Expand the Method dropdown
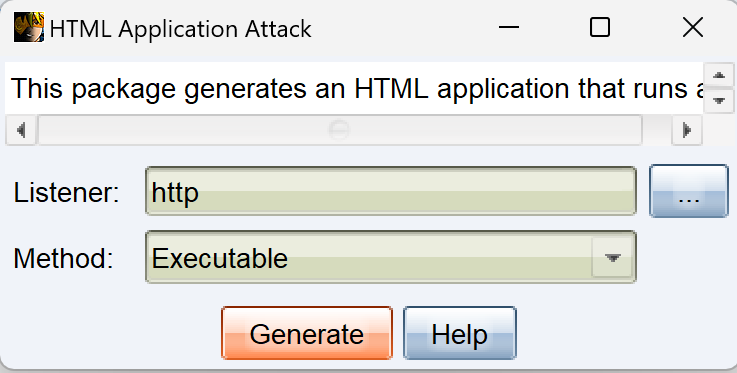The height and width of the screenshot is (373, 737). pyautogui.click(x=612, y=257)
